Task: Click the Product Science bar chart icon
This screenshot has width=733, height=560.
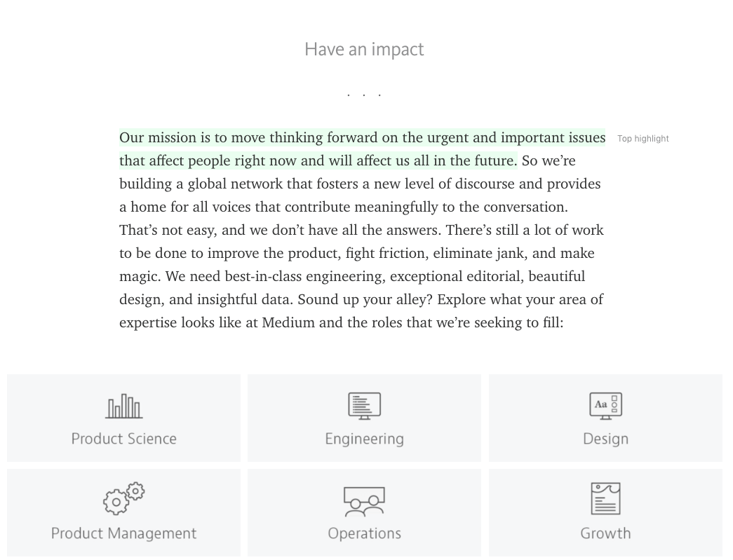Action: click(x=124, y=406)
